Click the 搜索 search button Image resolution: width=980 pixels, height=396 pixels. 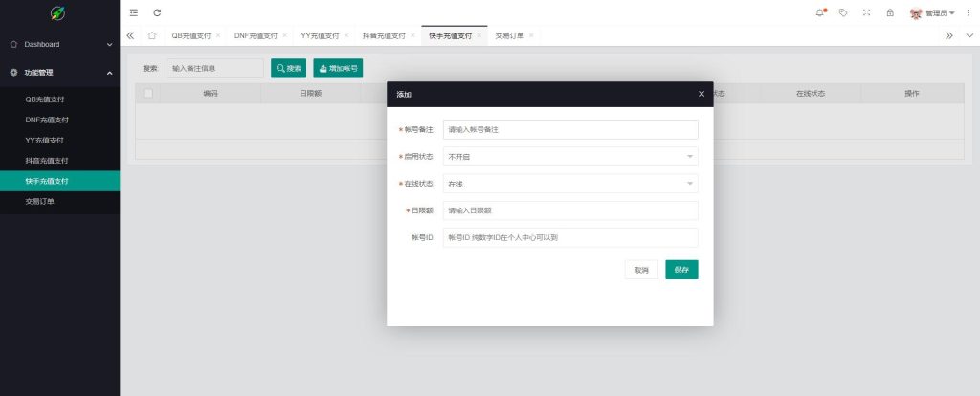(x=288, y=68)
